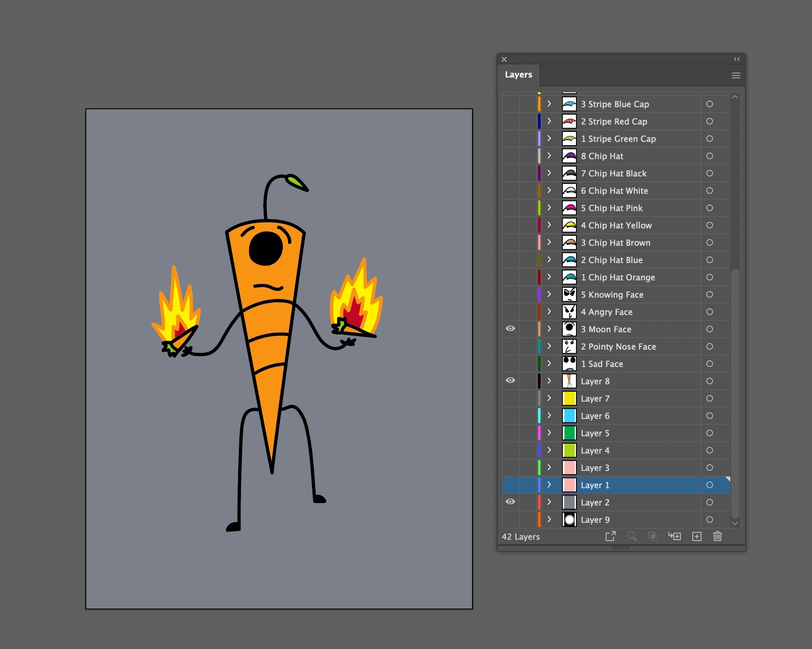This screenshot has width=812, height=649.
Task: Collapse panel using the double-arrow icon
Action: pyautogui.click(x=736, y=59)
